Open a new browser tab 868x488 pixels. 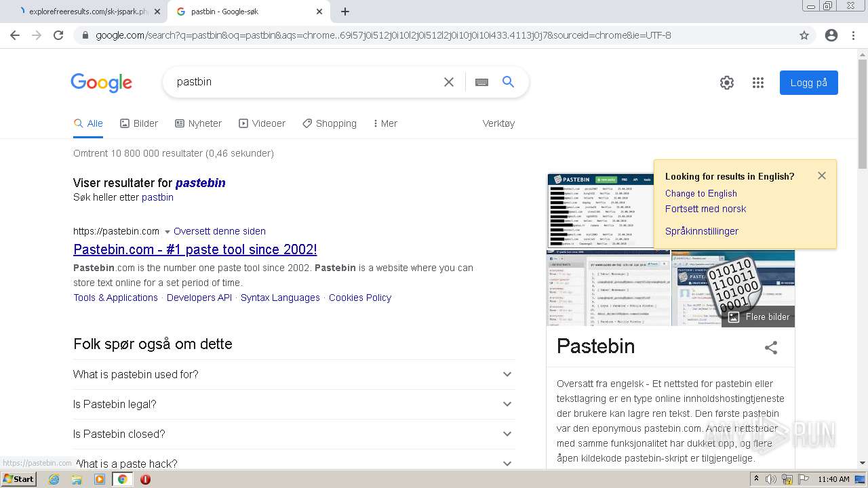[345, 12]
